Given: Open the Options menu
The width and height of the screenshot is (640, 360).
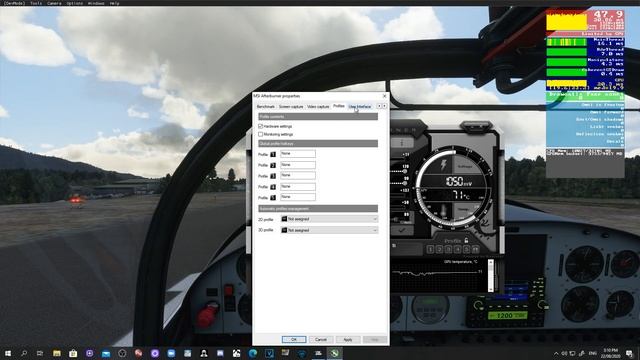Looking at the screenshot, I should (x=75, y=3).
